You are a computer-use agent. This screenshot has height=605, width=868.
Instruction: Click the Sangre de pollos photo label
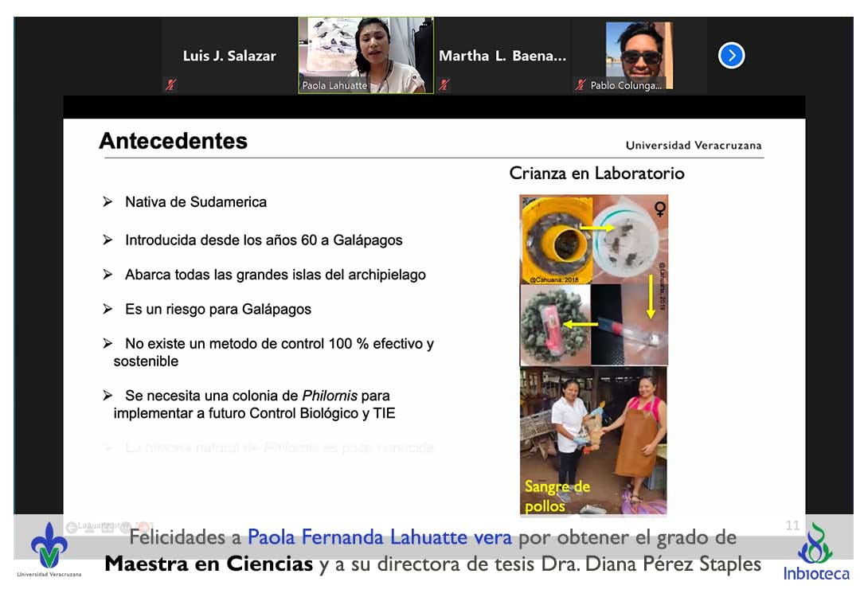coord(556,496)
